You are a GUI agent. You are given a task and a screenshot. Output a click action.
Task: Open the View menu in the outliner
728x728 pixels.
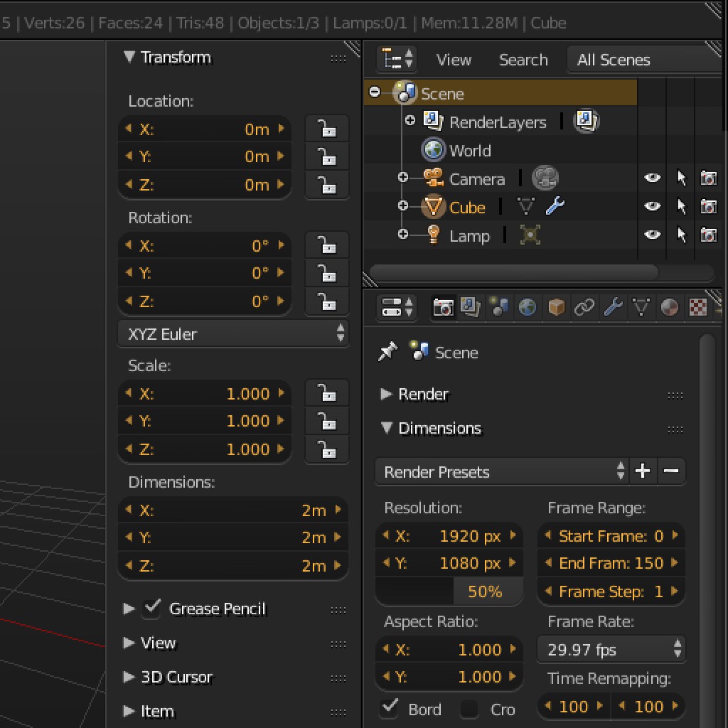point(454,60)
